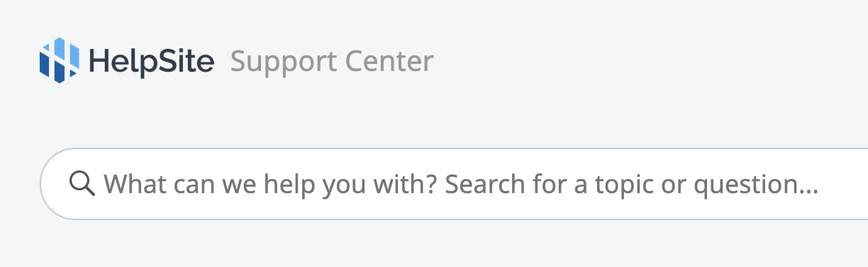Select the blue striped HelpSite logo
868x267 pixels.
[60, 60]
